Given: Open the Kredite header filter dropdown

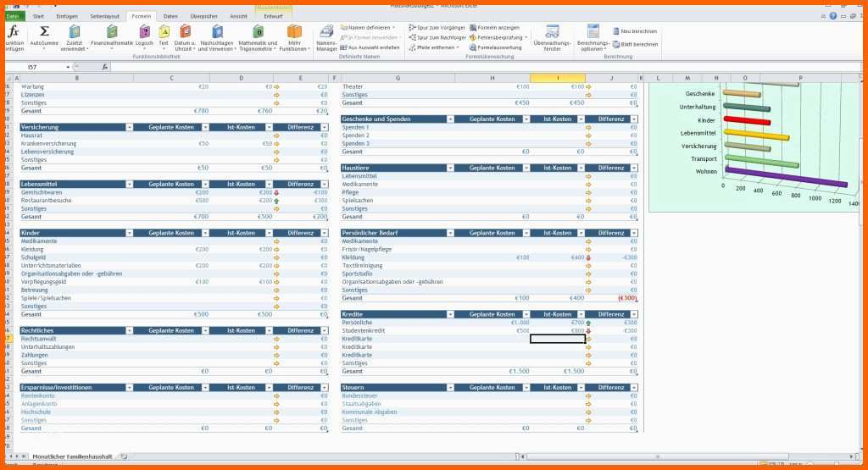Looking at the screenshot, I should click(450, 314).
